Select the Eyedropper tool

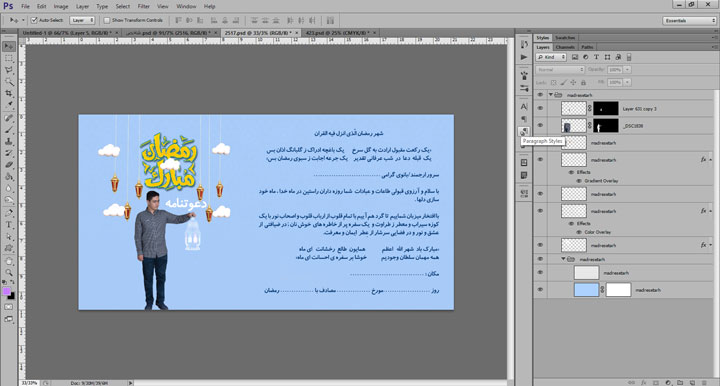9,106
